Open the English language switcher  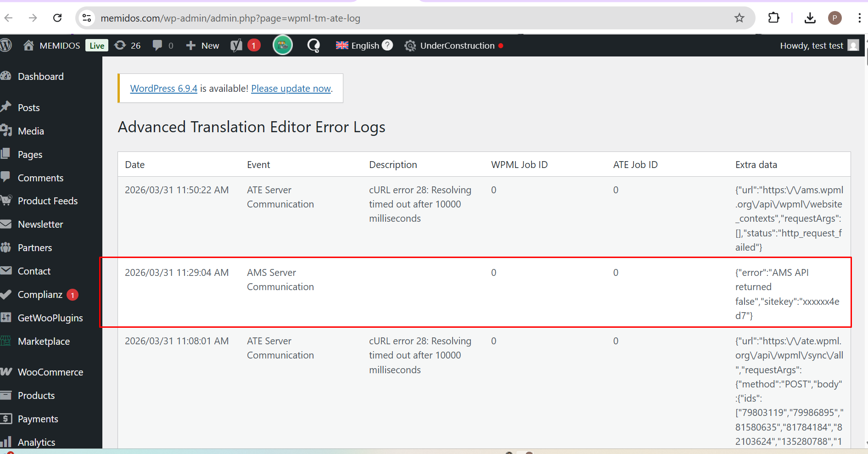coord(358,45)
